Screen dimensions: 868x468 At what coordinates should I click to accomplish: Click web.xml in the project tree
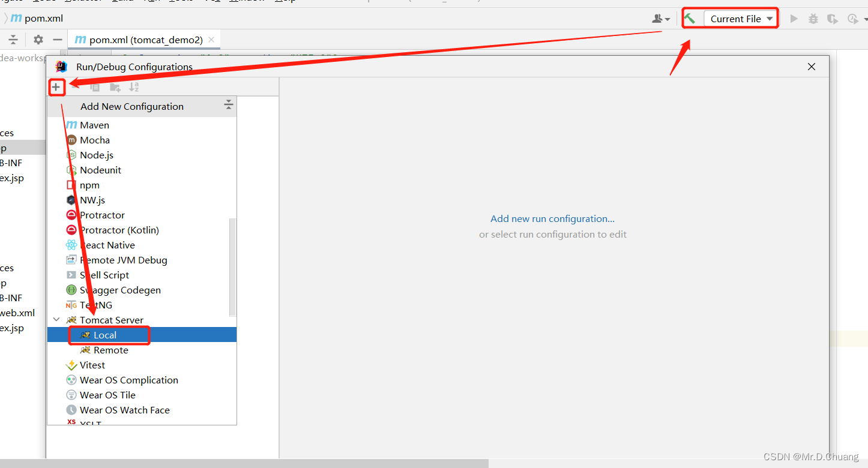pyautogui.click(x=17, y=313)
